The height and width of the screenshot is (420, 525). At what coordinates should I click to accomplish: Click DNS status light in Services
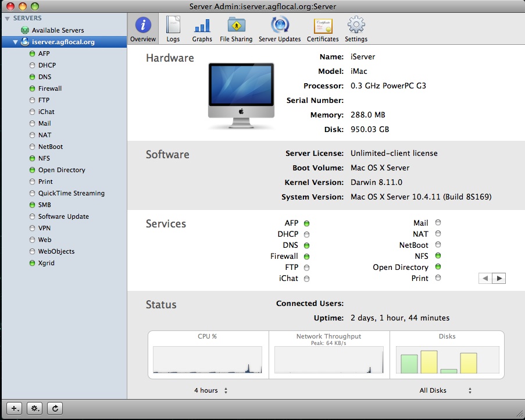point(307,245)
